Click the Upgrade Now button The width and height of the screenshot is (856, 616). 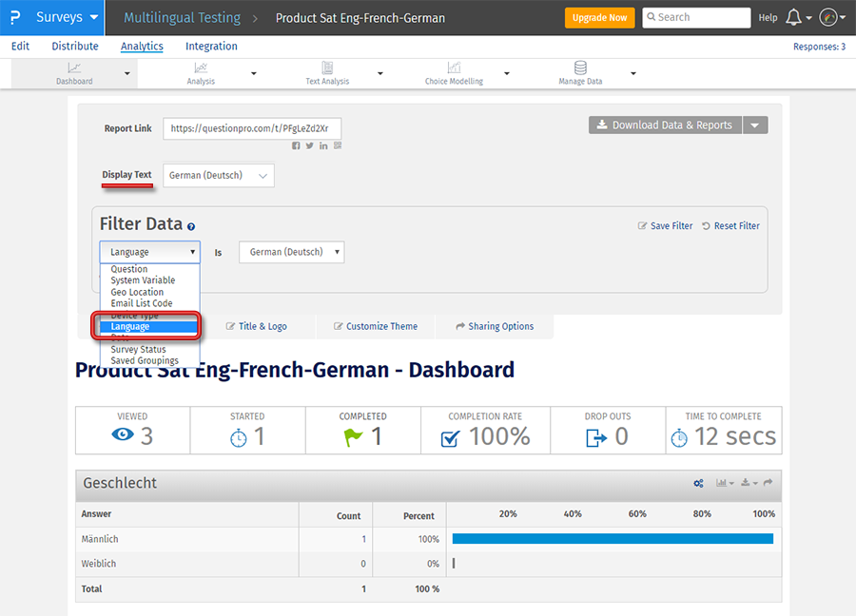click(x=599, y=17)
